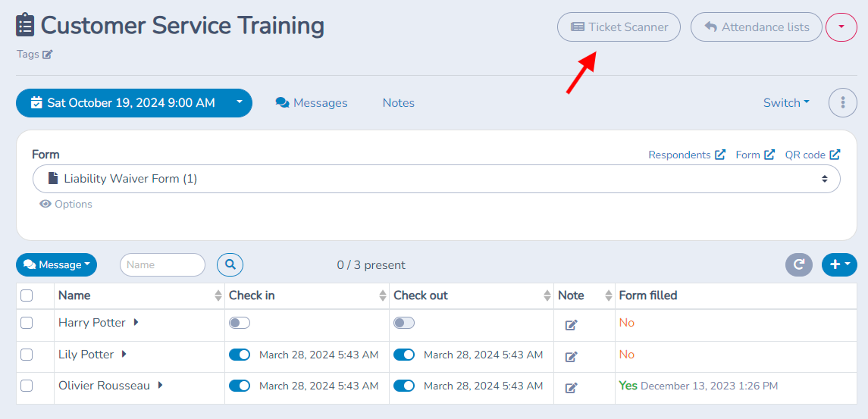Image resolution: width=868 pixels, height=419 pixels.
Task: Open the Ticket Scanner
Action: 619,27
